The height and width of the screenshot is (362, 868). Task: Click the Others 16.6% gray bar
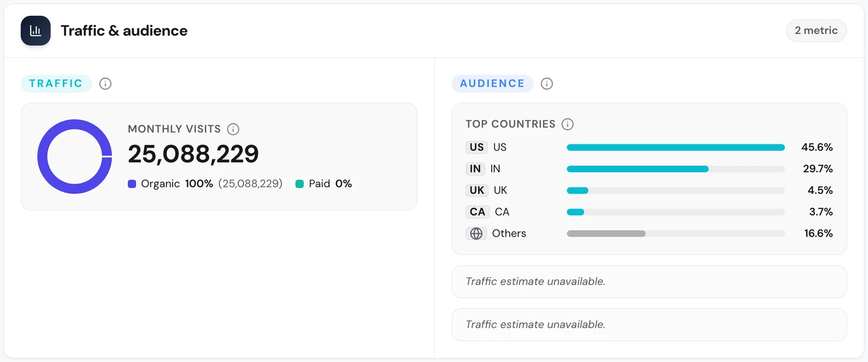(676, 234)
